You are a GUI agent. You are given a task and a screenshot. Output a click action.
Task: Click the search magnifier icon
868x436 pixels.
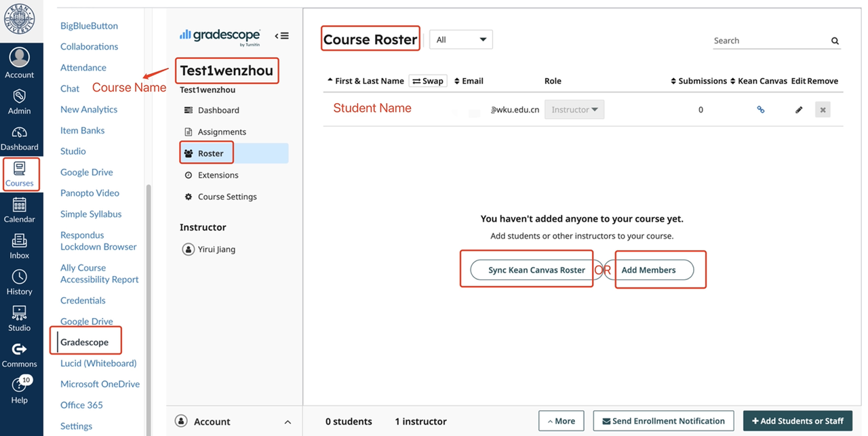click(x=835, y=41)
